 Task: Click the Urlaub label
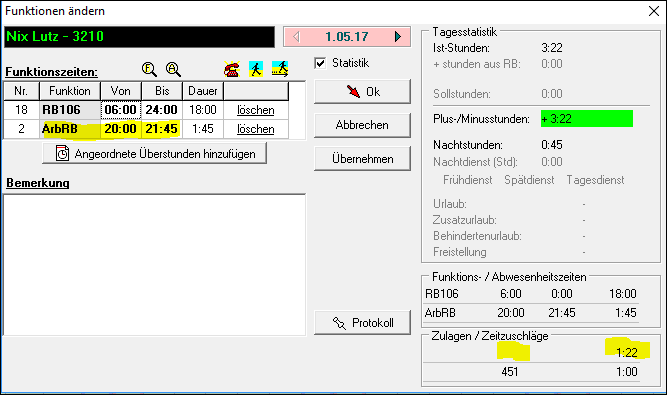pyautogui.click(x=450, y=204)
